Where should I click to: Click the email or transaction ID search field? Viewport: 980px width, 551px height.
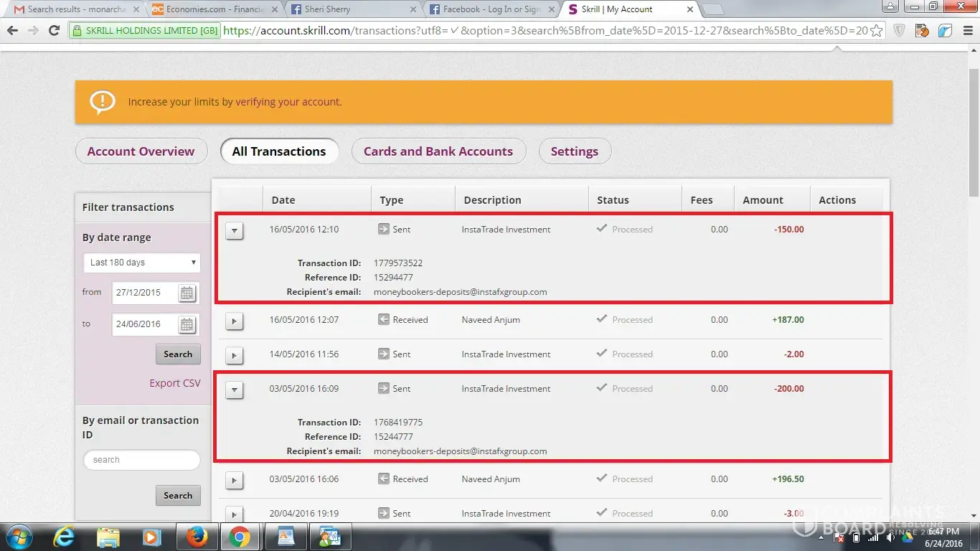pos(142,460)
